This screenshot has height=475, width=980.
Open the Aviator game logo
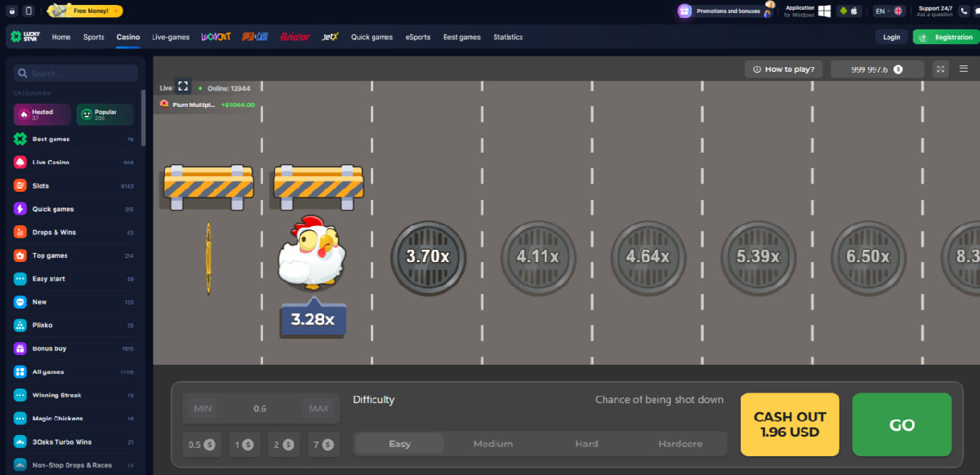pyautogui.click(x=294, y=37)
